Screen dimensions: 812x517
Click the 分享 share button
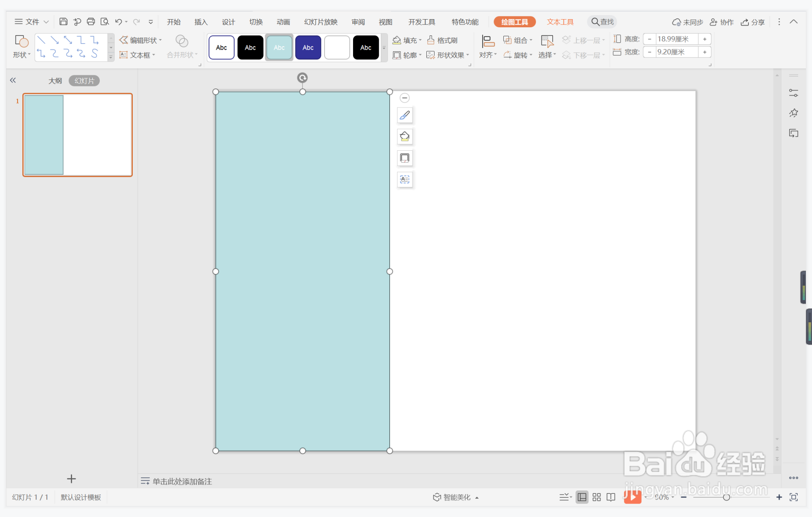(753, 22)
